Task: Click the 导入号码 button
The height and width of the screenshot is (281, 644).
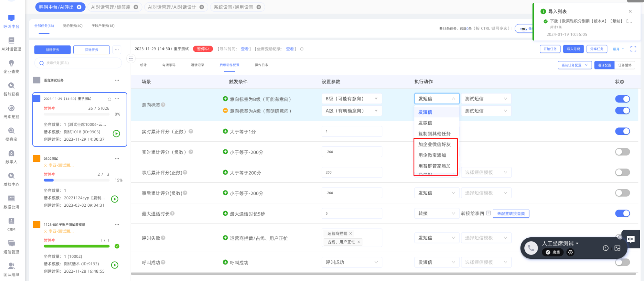Action: point(573,49)
